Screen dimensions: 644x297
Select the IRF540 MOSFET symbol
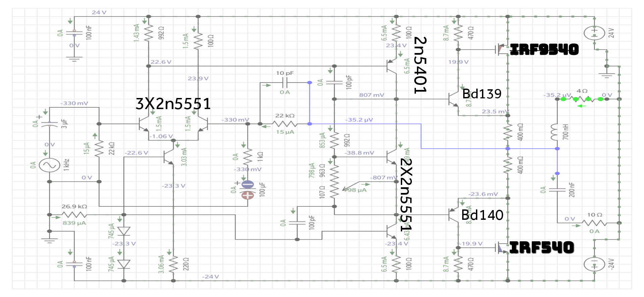(x=502, y=248)
